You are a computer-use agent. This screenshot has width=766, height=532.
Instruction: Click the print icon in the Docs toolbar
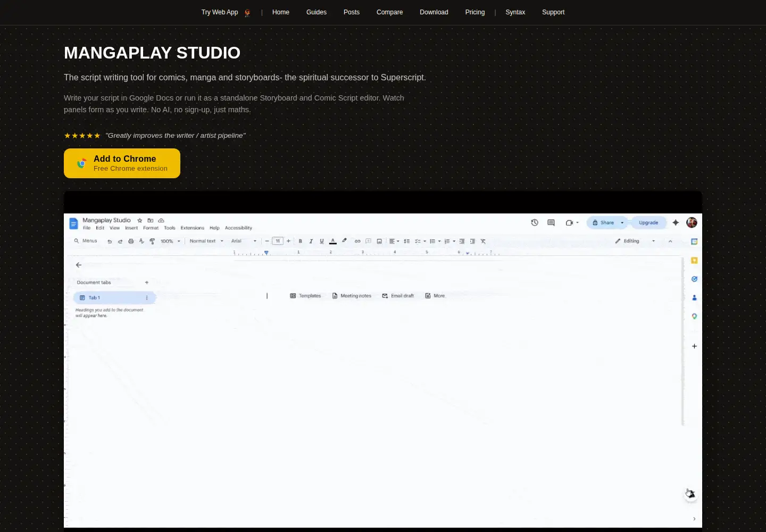131,242
